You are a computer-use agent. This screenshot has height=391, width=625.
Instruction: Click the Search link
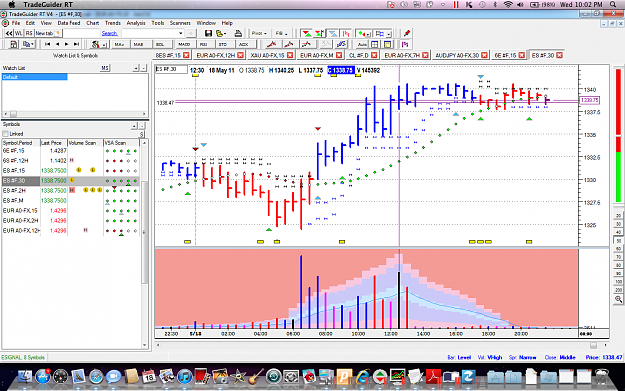pyautogui.click(x=110, y=33)
